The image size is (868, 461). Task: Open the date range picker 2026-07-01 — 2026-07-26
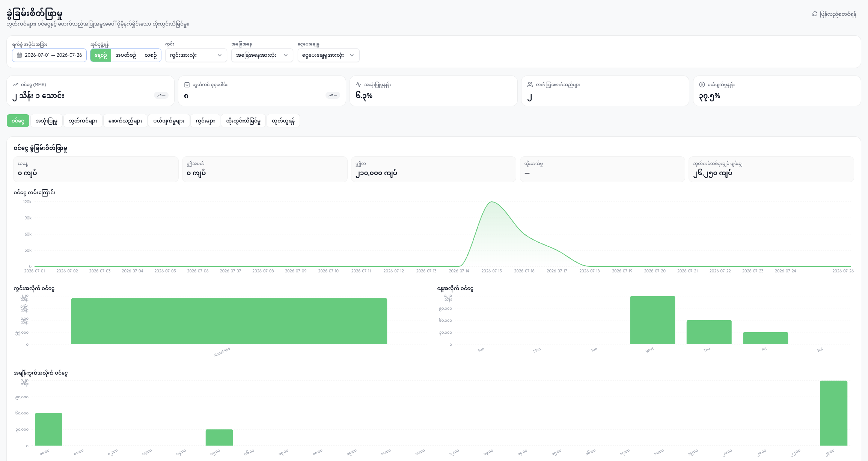49,55
